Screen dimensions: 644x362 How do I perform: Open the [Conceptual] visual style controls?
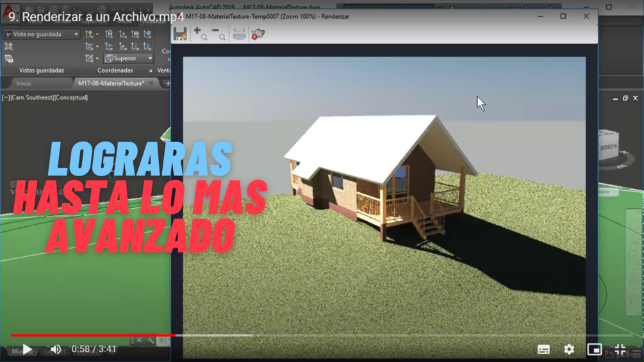pyautogui.click(x=71, y=97)
